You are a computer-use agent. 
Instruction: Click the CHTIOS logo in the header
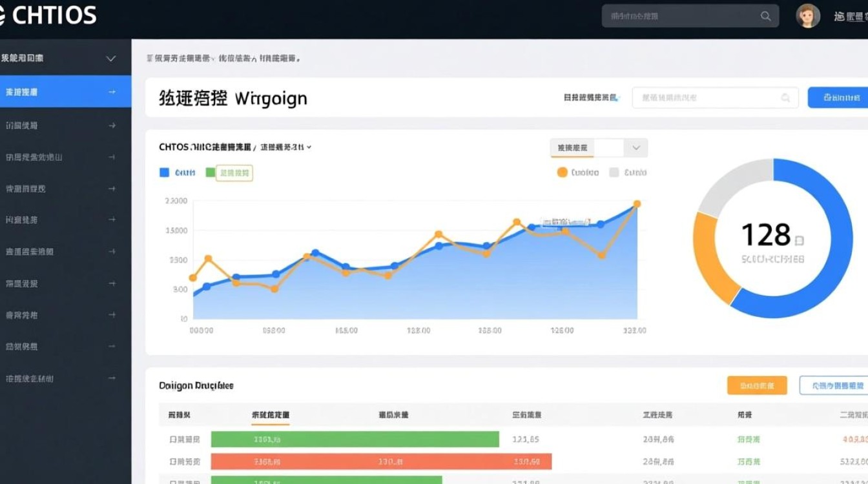[48, 15]
